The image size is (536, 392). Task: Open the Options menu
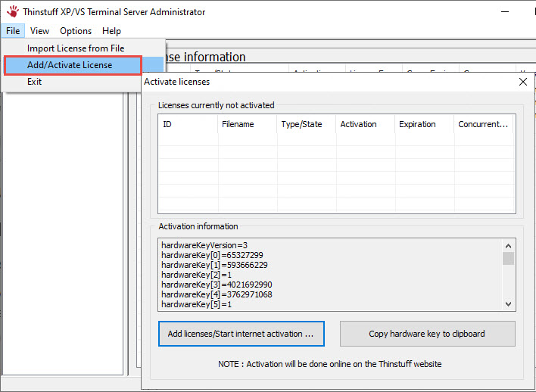(76, 31)
